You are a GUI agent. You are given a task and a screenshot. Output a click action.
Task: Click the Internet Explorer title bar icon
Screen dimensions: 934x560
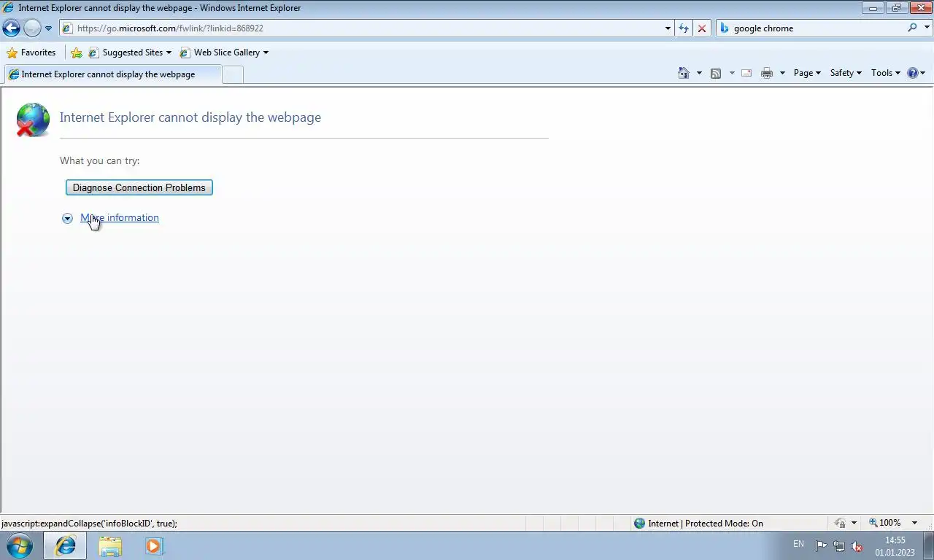click(8, 8)
